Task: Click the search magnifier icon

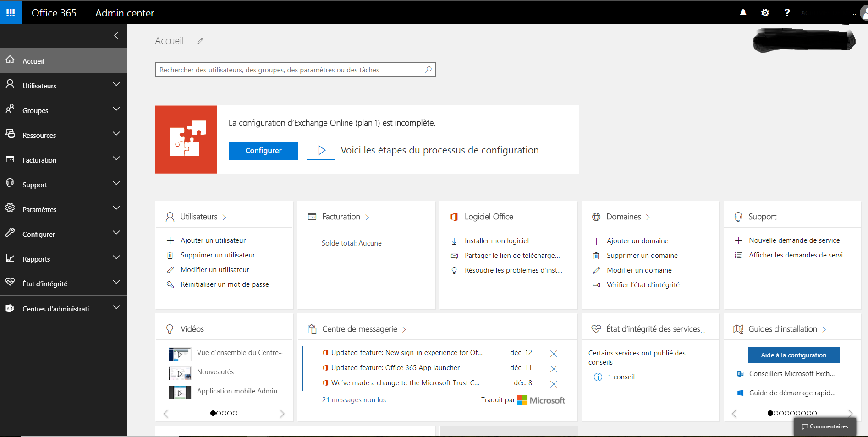Action: [x=428, y=70]
